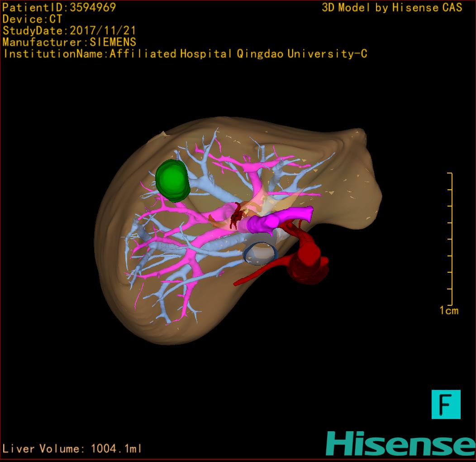The width and height of the screenshot is (476, 462).
Task: Click the 3D Model by Hisense CAS text
Action: tap(392, 7)
